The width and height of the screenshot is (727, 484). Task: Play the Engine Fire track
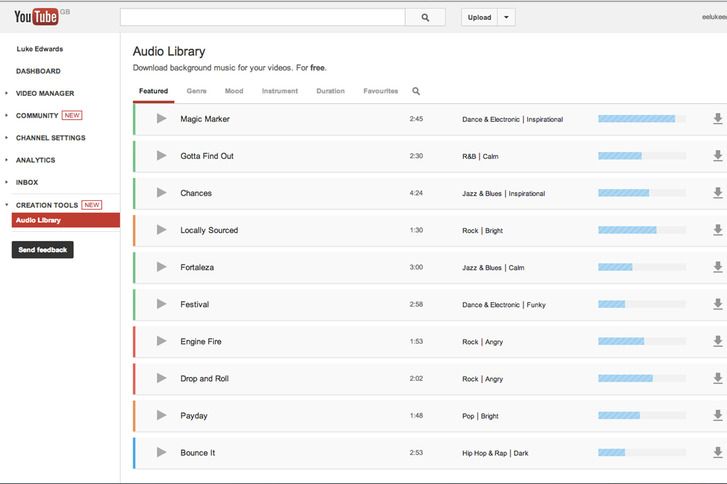tap(161, 342)
